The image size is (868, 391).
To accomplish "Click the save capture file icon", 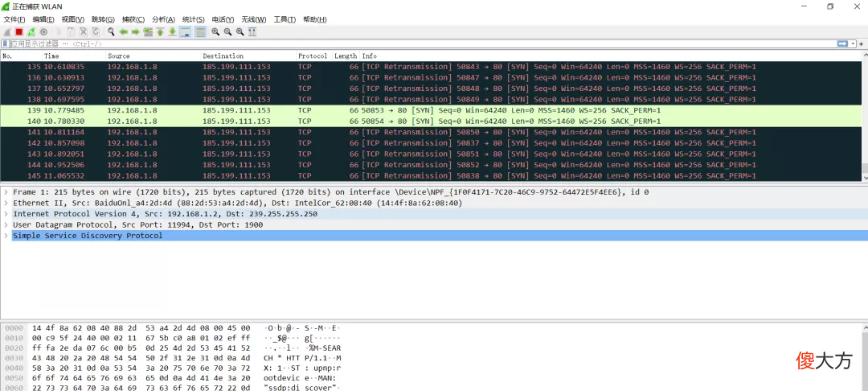I will pos(72,32).
